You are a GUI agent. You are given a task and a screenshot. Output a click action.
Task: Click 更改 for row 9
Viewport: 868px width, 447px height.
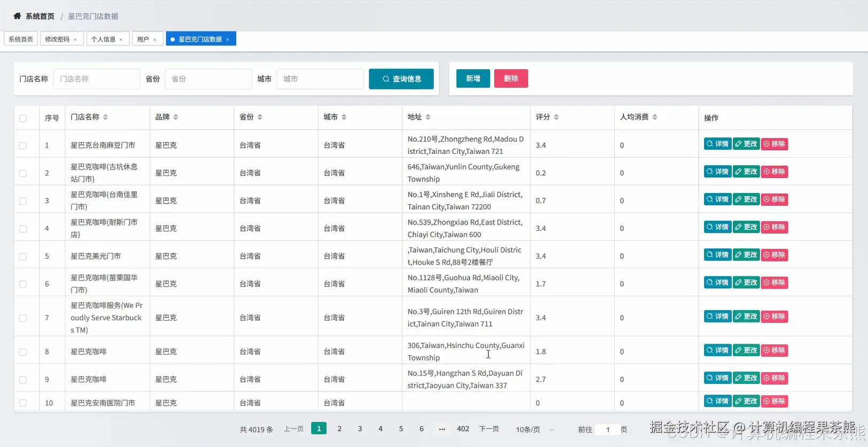tap(746, 378)
